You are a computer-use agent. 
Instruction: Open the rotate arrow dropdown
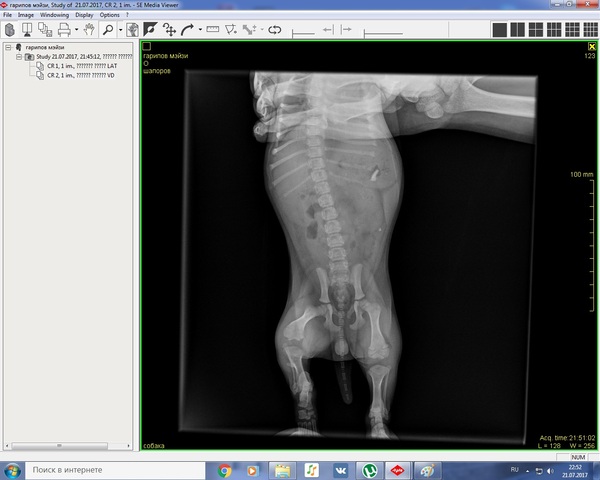pyautogui.click(x=199, y=30)
